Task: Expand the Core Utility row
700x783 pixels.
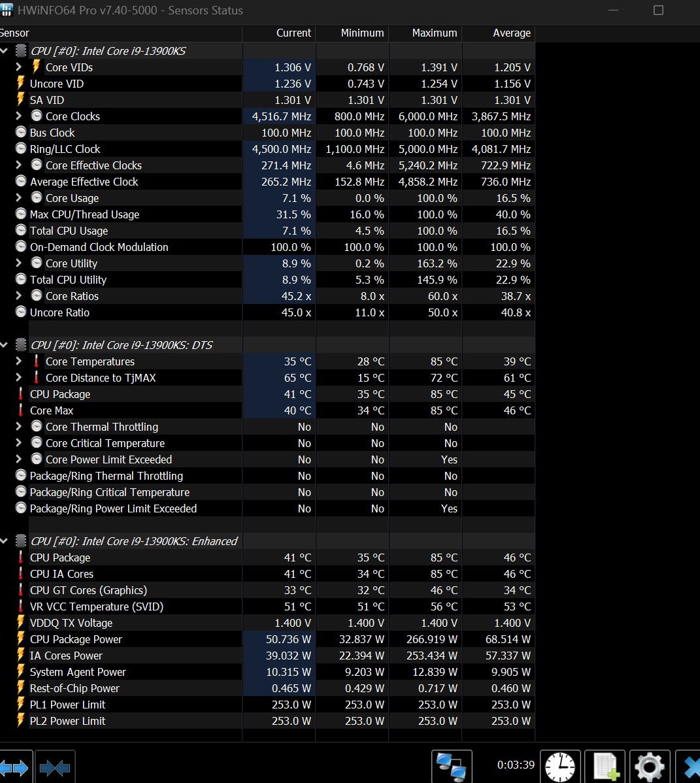Action: pos(18,263)
